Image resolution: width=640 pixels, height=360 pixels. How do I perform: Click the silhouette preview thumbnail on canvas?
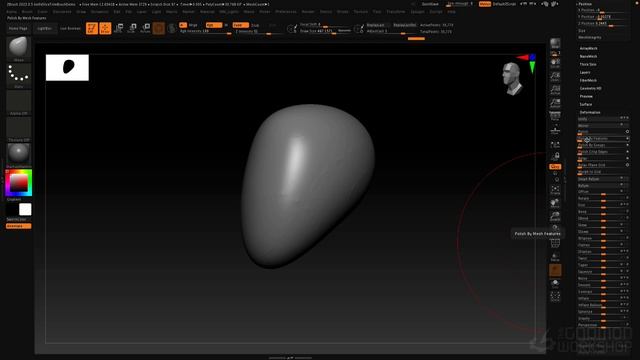[67, 68]
